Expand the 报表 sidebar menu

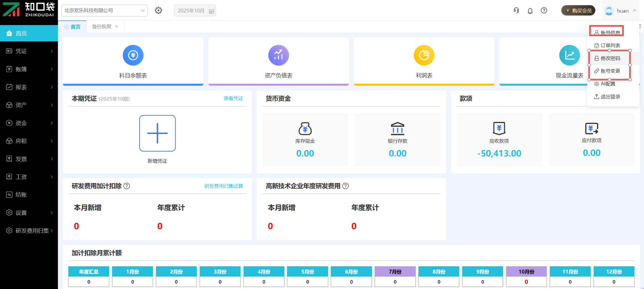coord(29,87)
